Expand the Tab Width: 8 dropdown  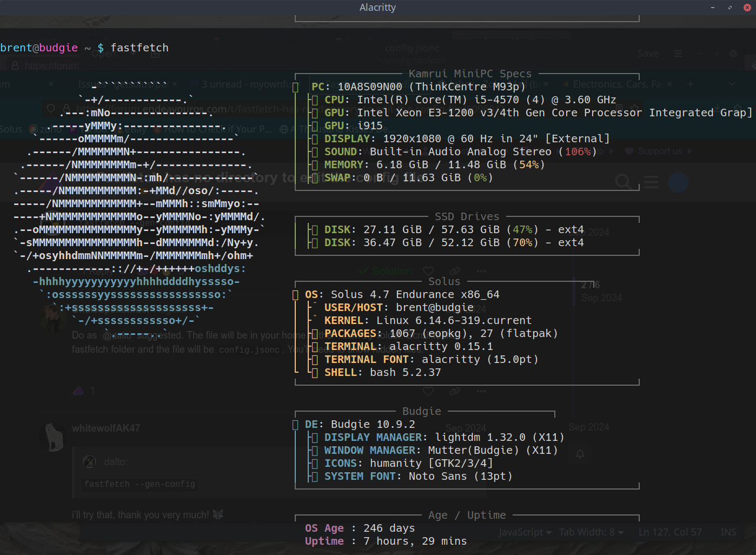tap(591, 532)
